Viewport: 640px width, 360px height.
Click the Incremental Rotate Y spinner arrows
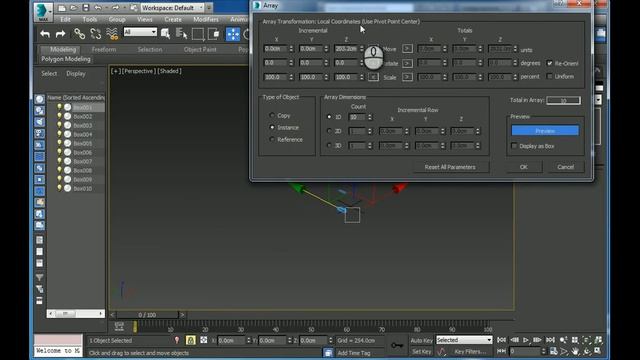point(326,63)
